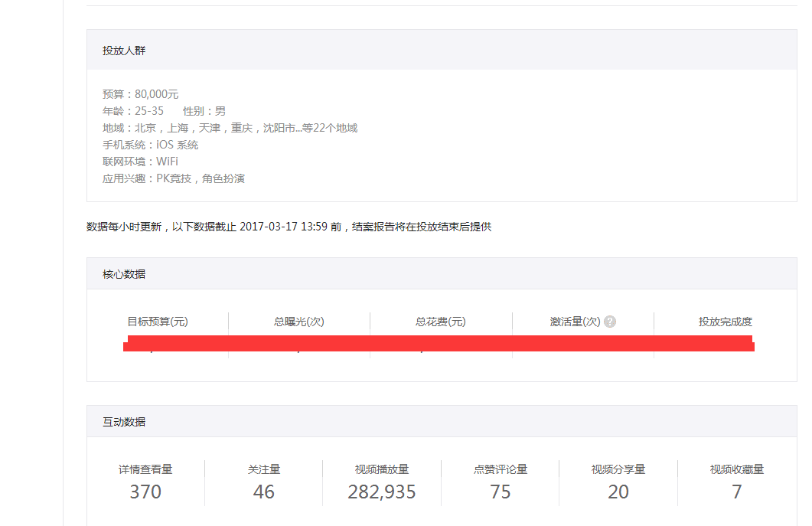Click the 详情查看量 value 370
The width and height of the screenshot is (812, 526).
(145, 492)
